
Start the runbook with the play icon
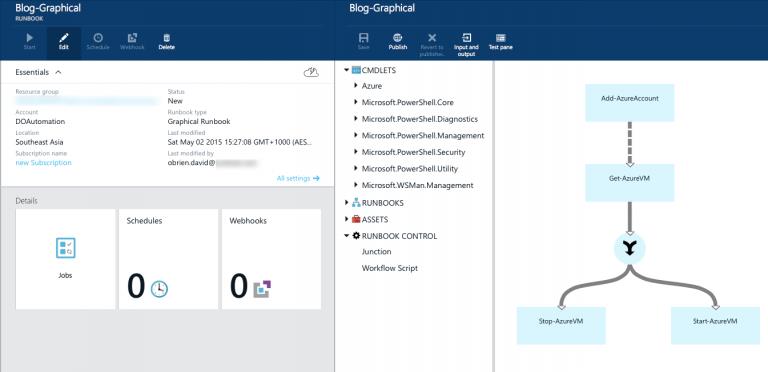(x=29, y=42)
